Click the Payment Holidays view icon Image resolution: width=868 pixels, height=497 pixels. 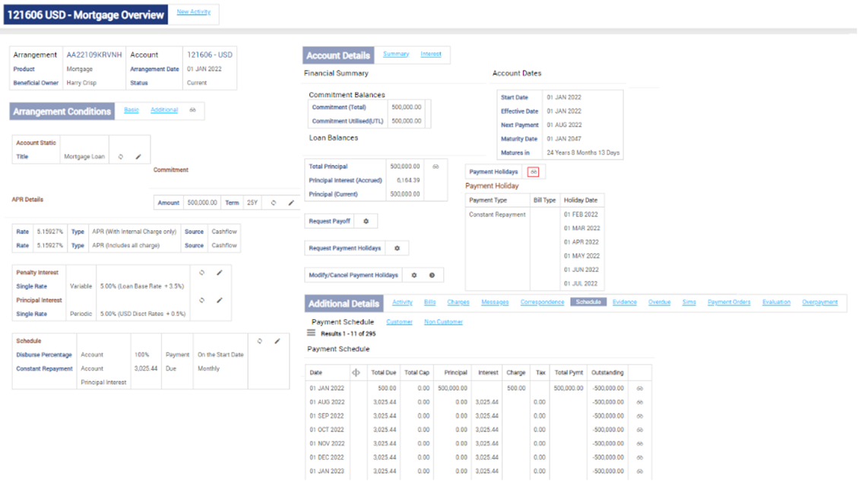point(533,172)
